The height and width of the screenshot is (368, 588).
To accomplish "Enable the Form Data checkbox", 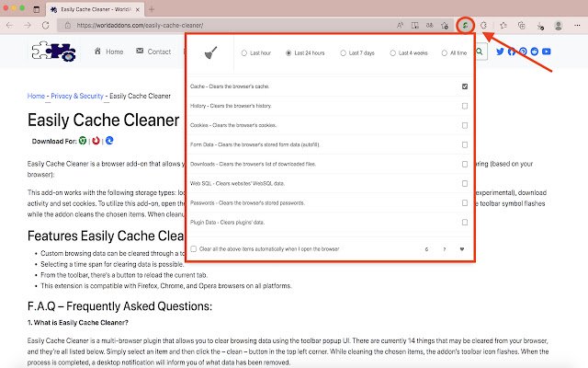I will 465,144.
